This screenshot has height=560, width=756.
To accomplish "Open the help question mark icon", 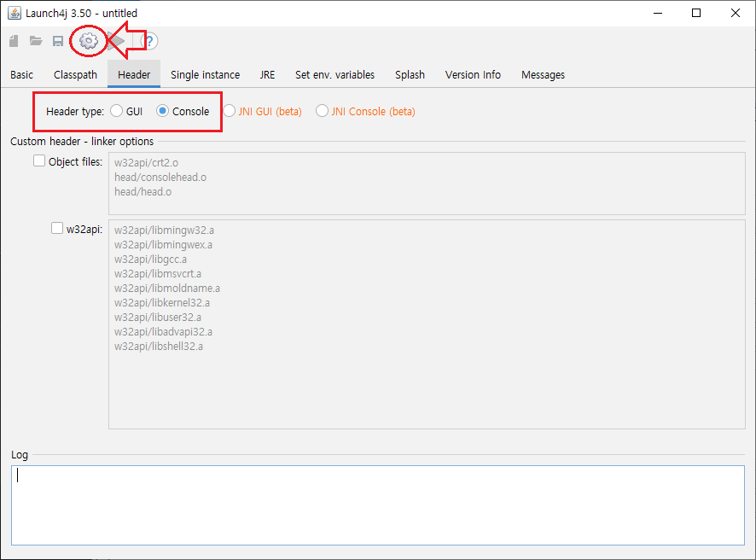I will pyautogui.click(x=149, y=42).
